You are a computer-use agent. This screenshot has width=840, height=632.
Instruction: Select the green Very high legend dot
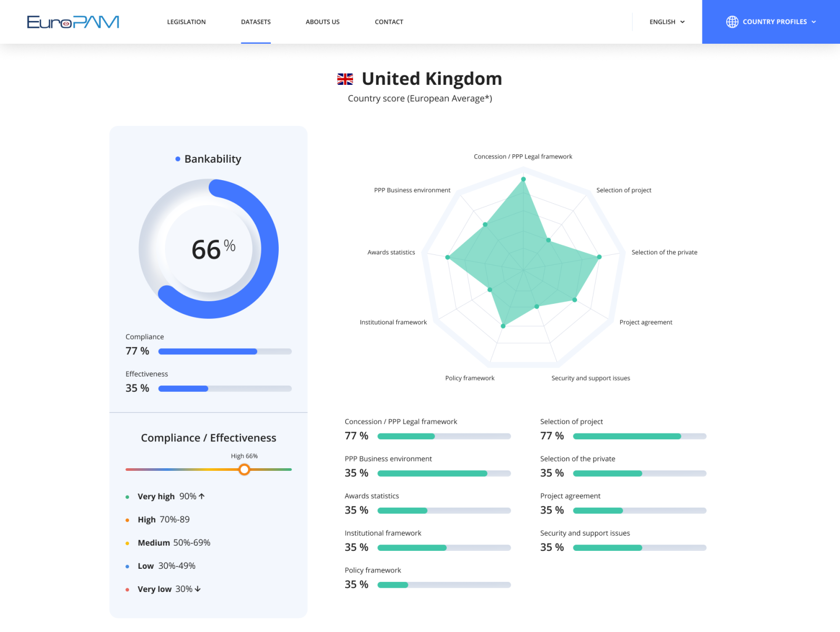[x=127, y=497]
